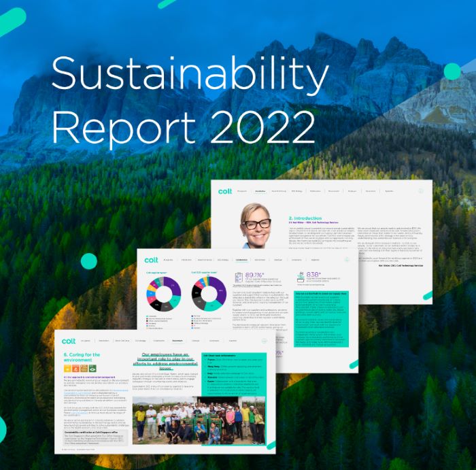Click the portrait photo of the woman with glasses

[x=256, y=226]
